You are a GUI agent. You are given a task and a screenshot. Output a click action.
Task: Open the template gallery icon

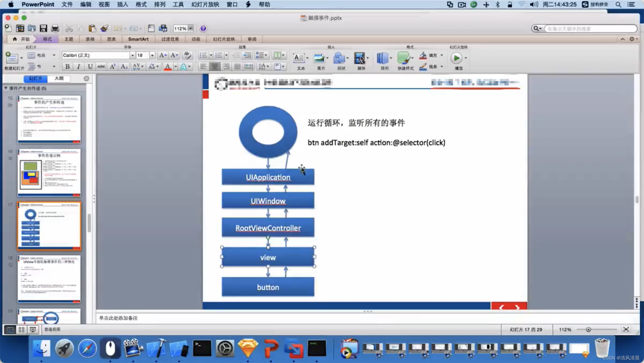click(20, 28)
